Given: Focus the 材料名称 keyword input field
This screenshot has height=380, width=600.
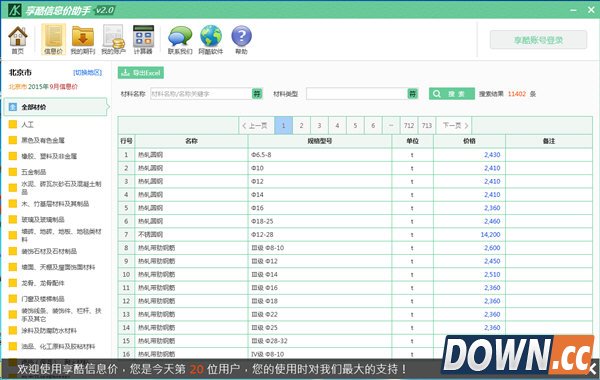Looking at the screenshot, I should click(201, 94).
